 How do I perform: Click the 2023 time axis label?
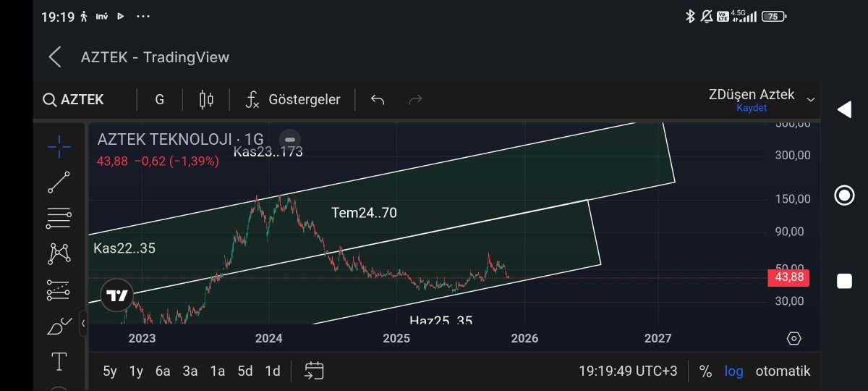point(142,338)
